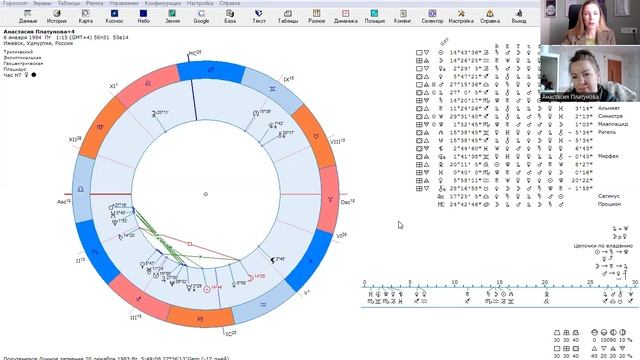Image resolution: width=640 pixels, height=360 pixels.
Task: Click the Геоцентрическая setting text
Action: tap(23, 63)
